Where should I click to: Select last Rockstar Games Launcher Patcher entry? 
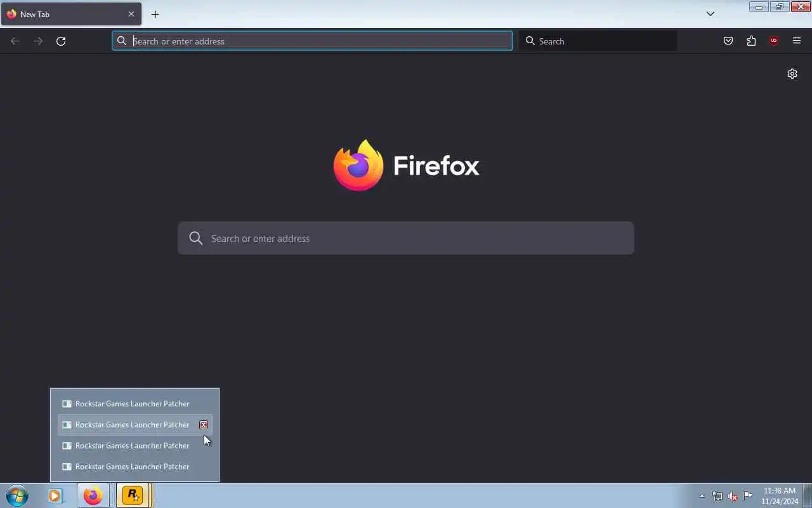tap(134, 467)
